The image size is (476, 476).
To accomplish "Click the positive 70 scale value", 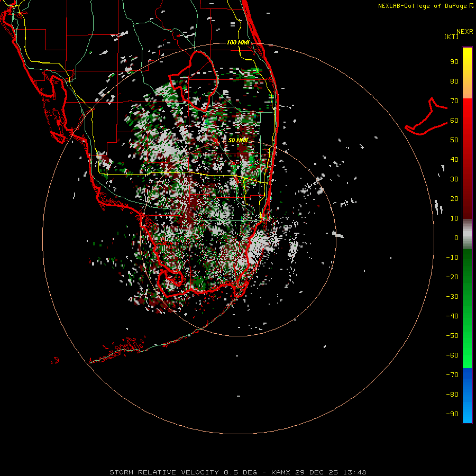I will tap(454, 101).
